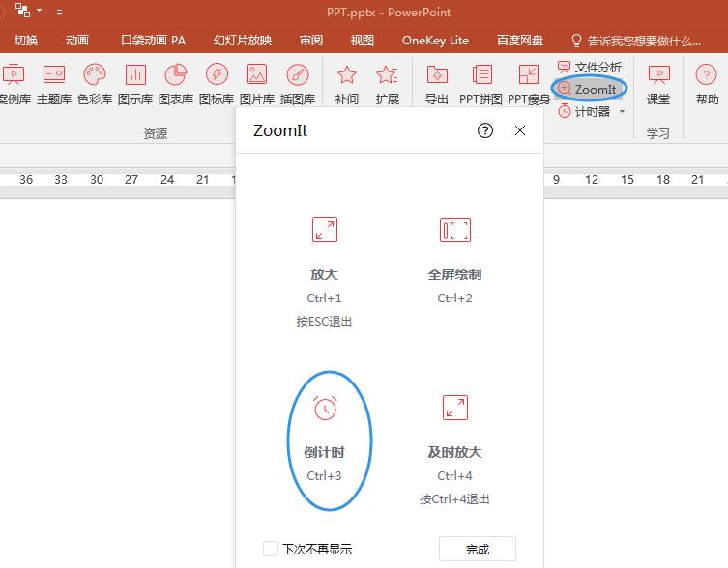
Task: Click the PPT瘦身 slimming tool
Action: 529,83
